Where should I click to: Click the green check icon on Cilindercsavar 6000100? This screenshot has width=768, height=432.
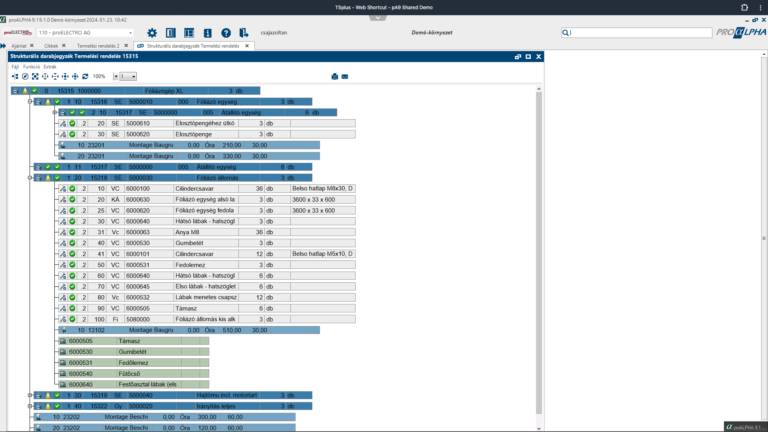pos(72,188)
